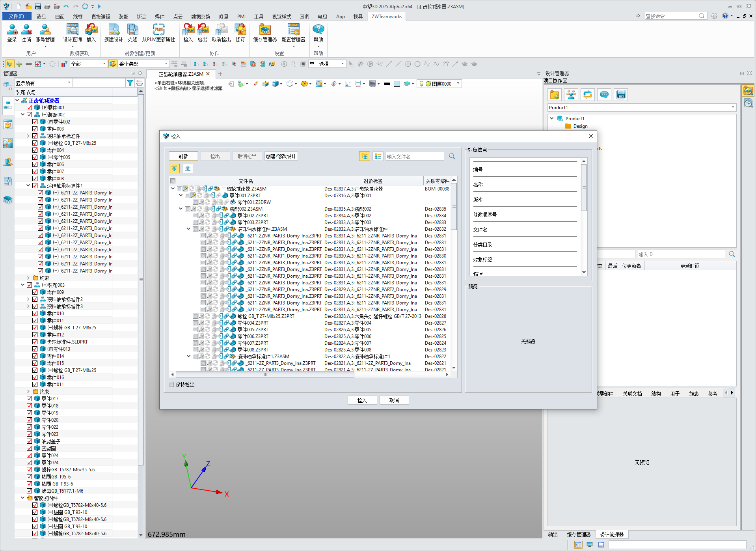This screenshot has height=551, width=756.
Task: Open the 图层0000 layer dropdown
Action: [x=458, y=84]
